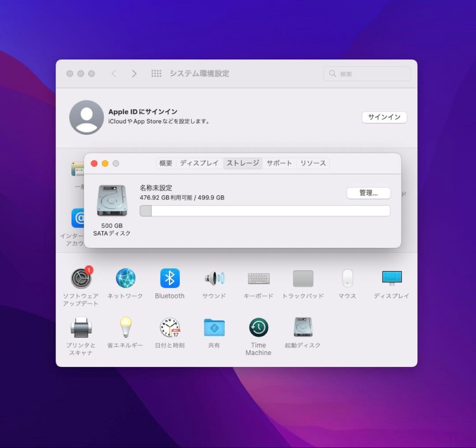Open サウンド sound settings
The height and width of the screenshot is (448, 476).
click(214, 279)
